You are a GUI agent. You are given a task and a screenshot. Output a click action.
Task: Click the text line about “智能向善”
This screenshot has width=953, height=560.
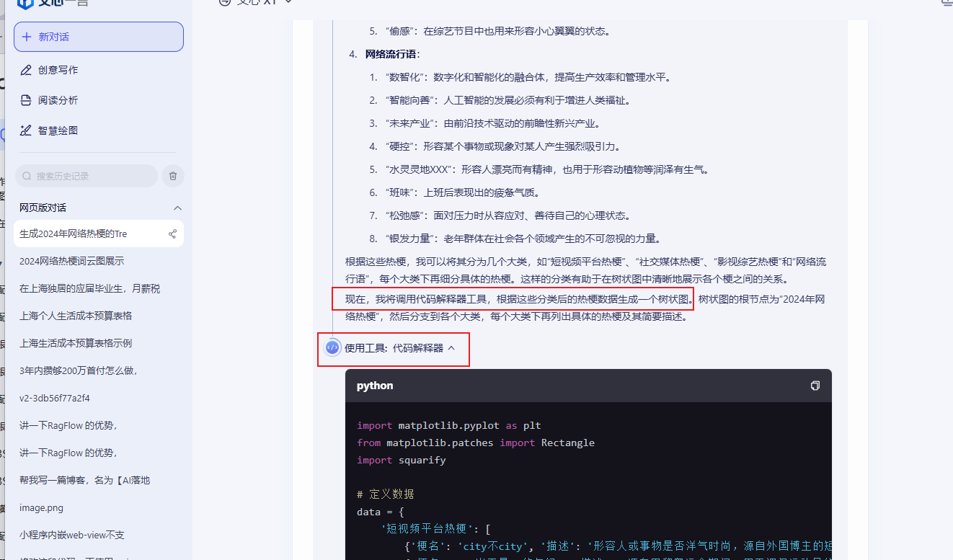click(x=509, y=100)
